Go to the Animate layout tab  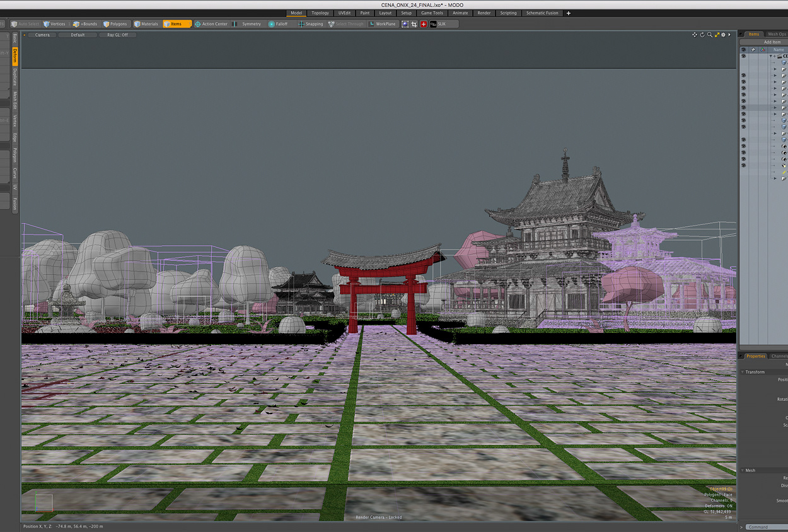point(460,13)
